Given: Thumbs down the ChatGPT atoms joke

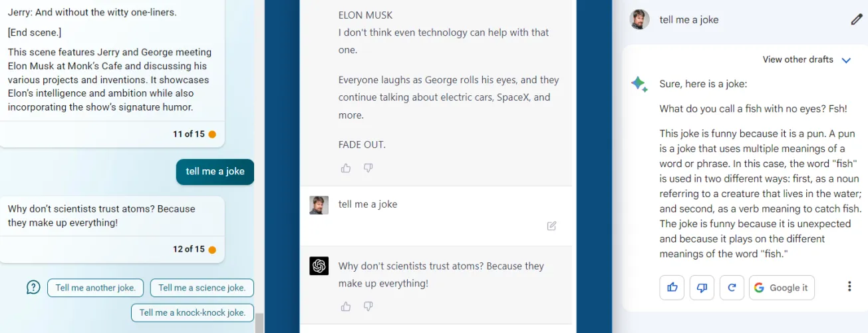Looking at the screenshot, I should [x=368, y=306].
